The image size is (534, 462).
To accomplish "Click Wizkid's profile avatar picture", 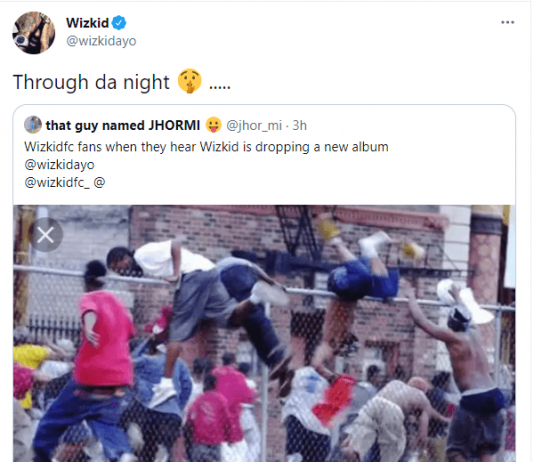I will [33, 33].
